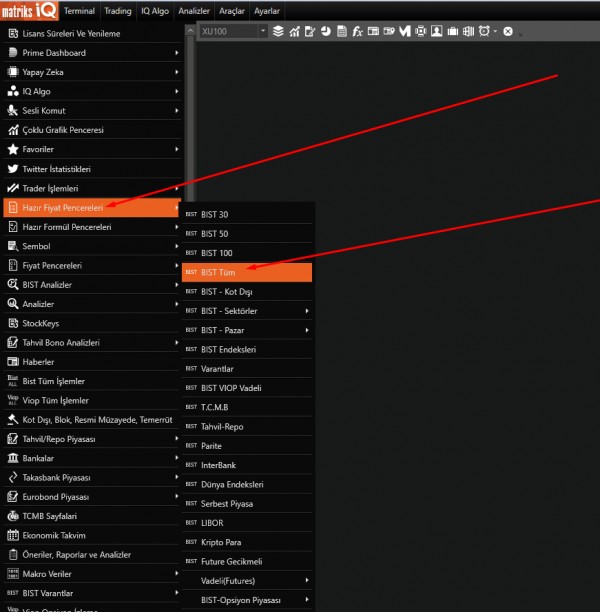This screenshot has width=600, height=612.
Task: Open Bist Tüm İşlemler
Action: pos(93,381)
